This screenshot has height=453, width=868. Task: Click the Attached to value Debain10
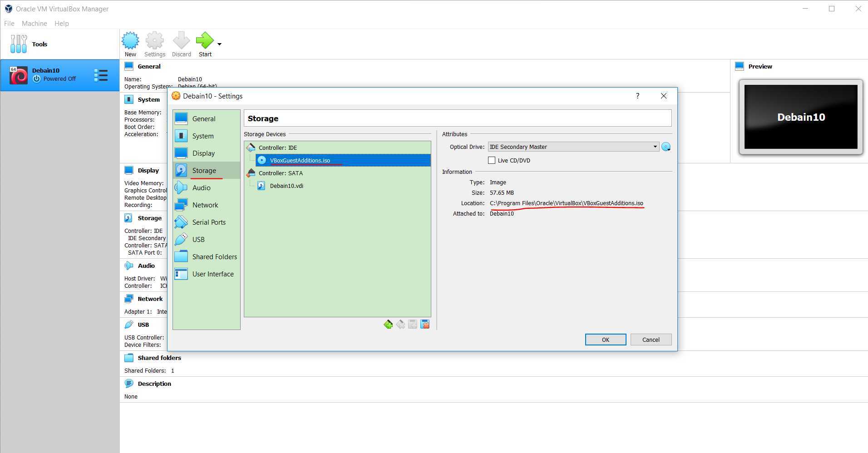coord(502,213)
